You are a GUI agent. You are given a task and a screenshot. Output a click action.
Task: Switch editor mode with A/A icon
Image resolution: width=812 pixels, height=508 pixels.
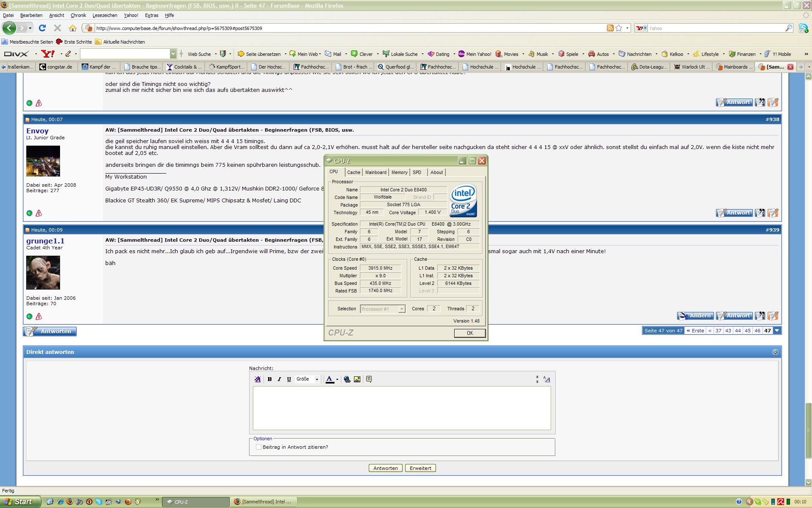[x=547, y=379]
